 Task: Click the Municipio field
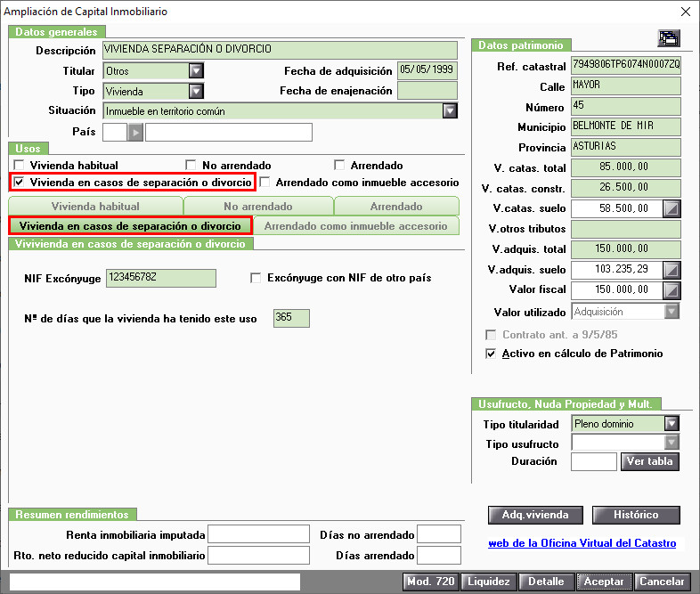pyautogui.click(x=626, y=126)
